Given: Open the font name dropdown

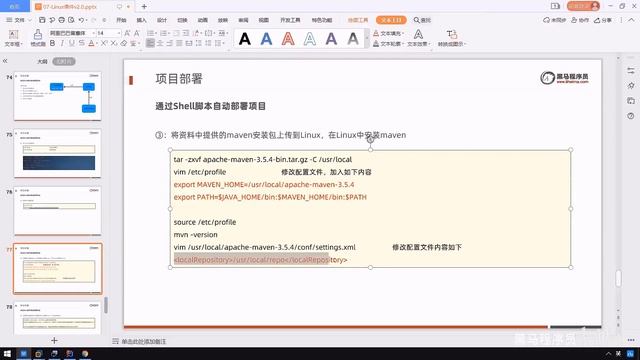Looking at the screenshot, I should point(93,33).
